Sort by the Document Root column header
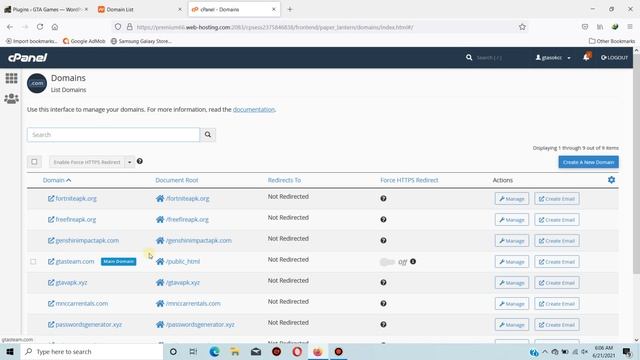Image resolution: width=640 pixels, height=360 pixels. click(x=177, y=180)
